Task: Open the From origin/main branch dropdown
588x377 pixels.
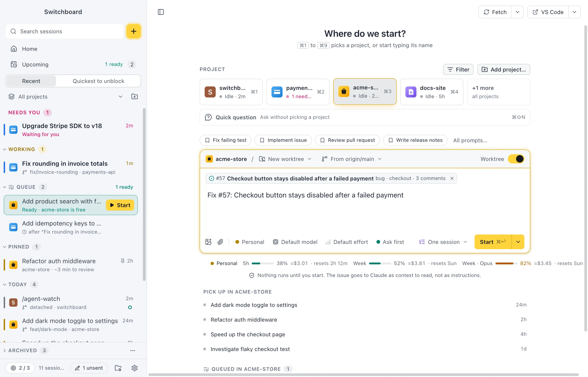Action: [x=352, y=159]
